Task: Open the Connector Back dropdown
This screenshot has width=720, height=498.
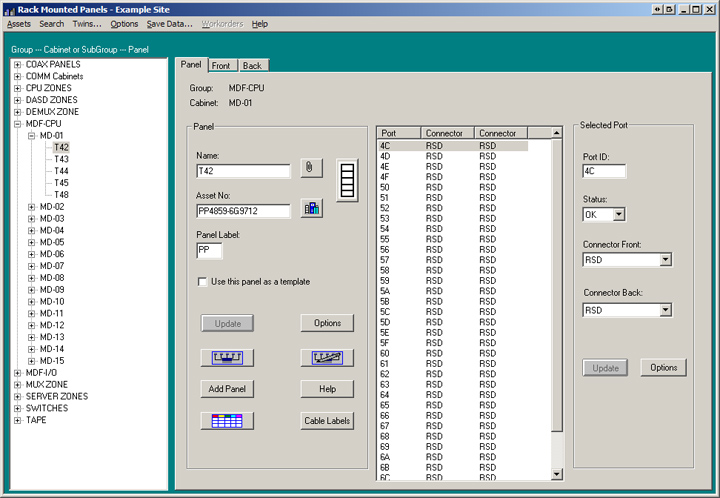Action: pos(665,310)
